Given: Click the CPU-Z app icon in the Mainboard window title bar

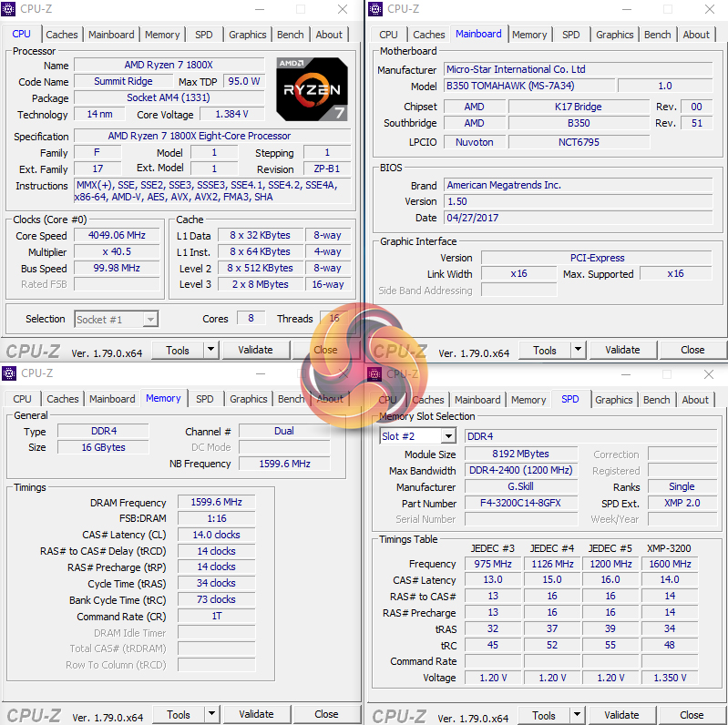Looking at the screenshot, I should (375, 9).
